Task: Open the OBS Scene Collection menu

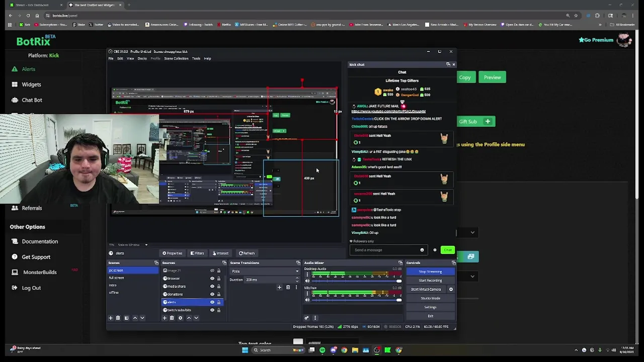Action: tap(176, 58)
